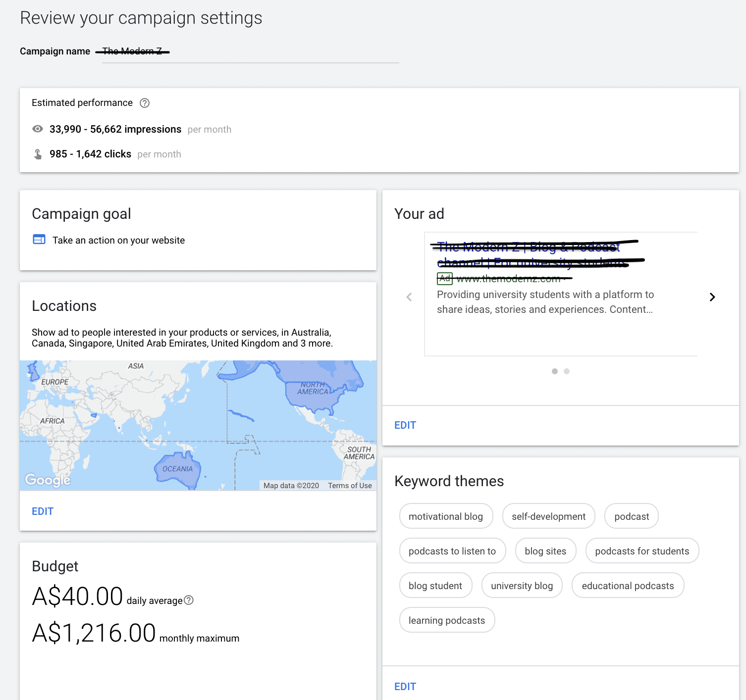The image size is (746, 700).
Task: Click the clicks tap icon
Action: coord(38,153)
